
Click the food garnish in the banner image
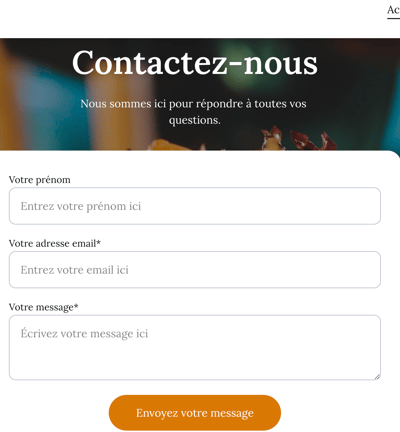point(297,138)
